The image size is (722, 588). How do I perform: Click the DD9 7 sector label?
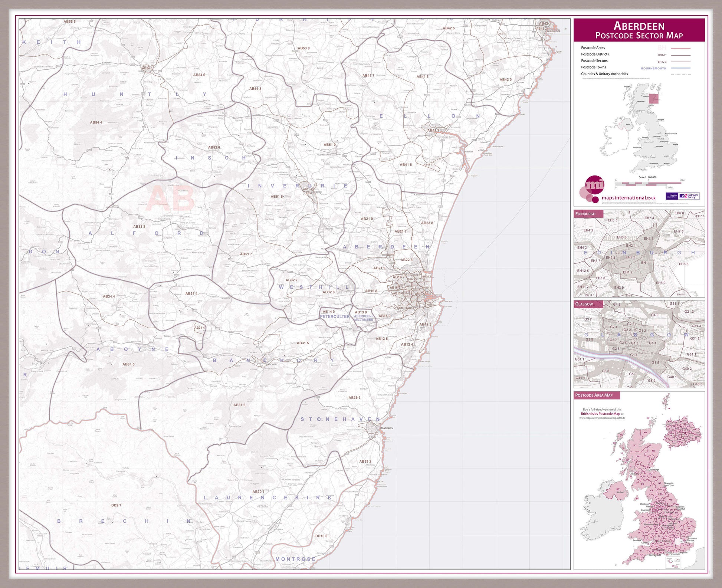click(116, 505)
